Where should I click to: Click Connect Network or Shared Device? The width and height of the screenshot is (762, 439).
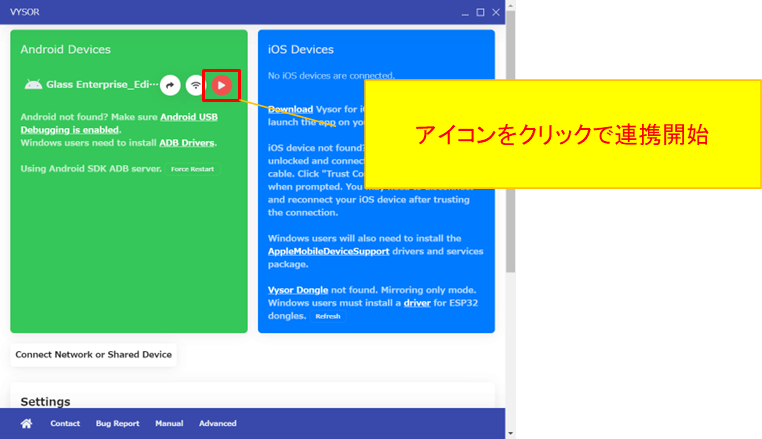(93, 354)
